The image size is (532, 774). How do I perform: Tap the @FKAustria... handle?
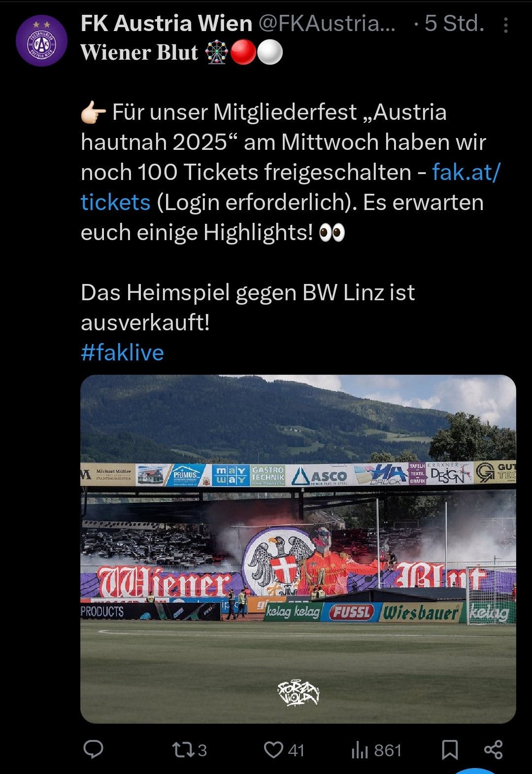(327, 23)
